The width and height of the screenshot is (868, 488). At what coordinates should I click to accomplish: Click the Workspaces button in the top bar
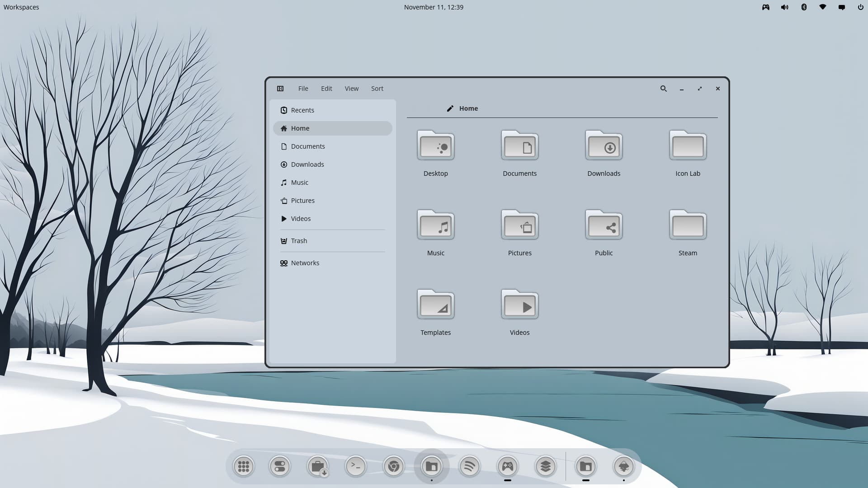click(x=21, y=7)
